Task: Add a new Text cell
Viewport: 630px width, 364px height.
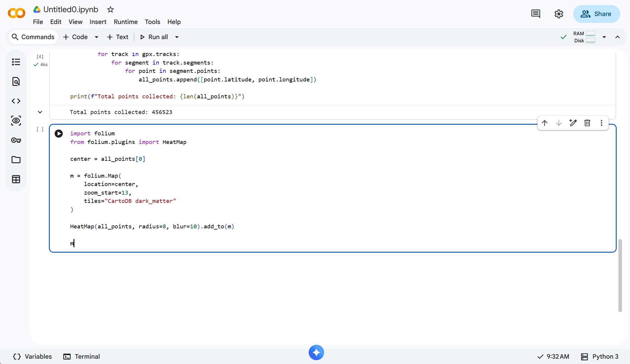Action: tap(118, 37)
